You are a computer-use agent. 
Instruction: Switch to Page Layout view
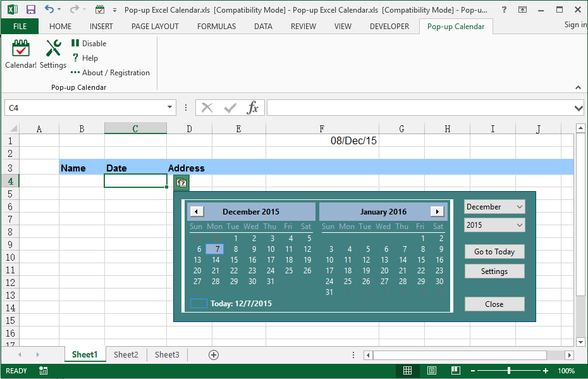pos(432,371)
